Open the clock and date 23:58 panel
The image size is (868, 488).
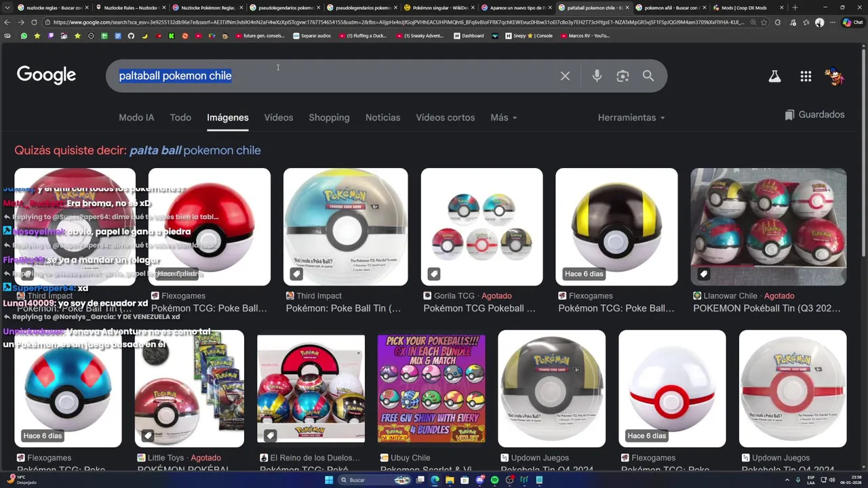tap(852, 480)
